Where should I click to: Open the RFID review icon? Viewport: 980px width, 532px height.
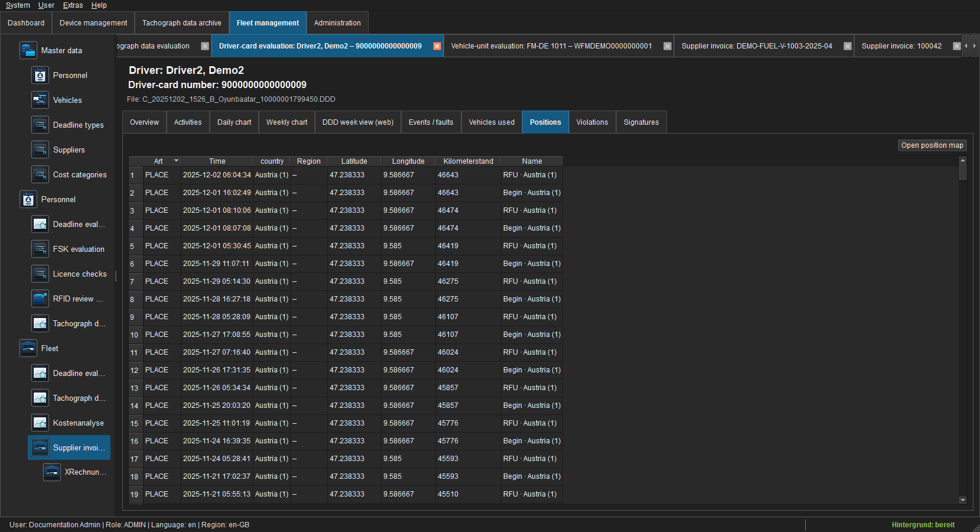pos(40,299)
